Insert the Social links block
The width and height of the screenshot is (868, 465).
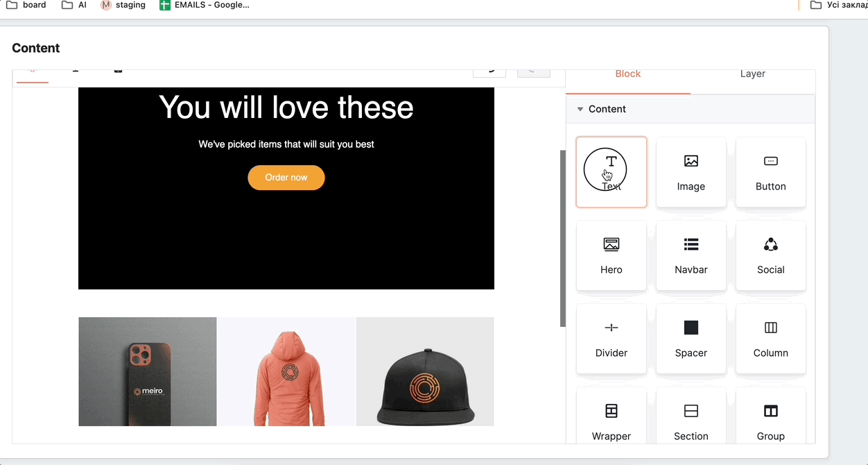point(770,255)
